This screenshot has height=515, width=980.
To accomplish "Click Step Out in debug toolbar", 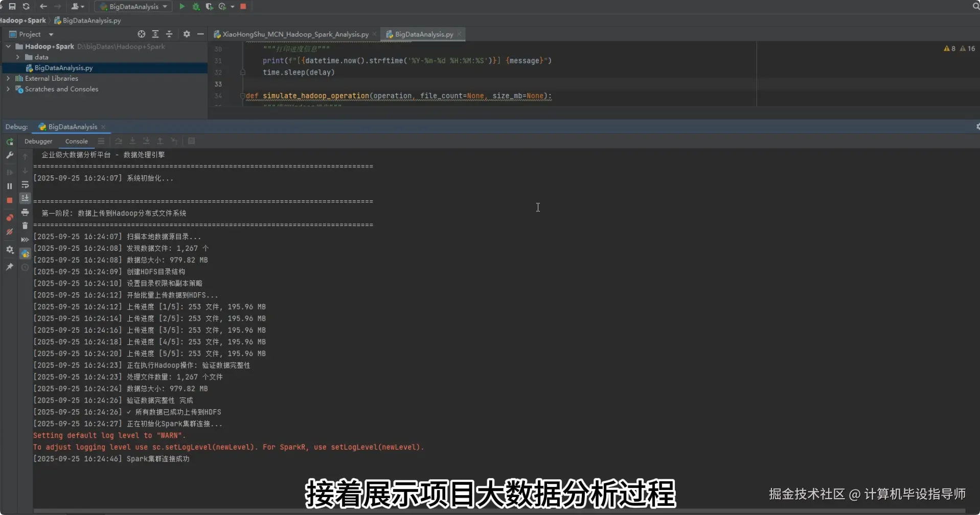I will [160, 141].
